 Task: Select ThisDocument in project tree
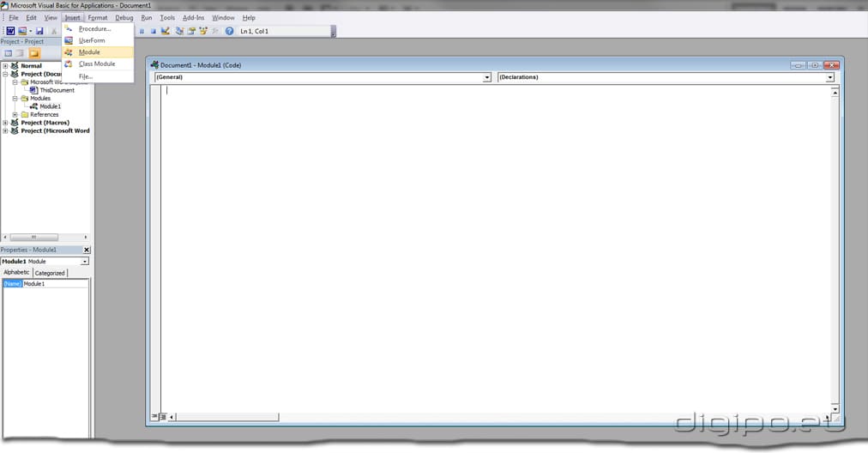point(57,90)
